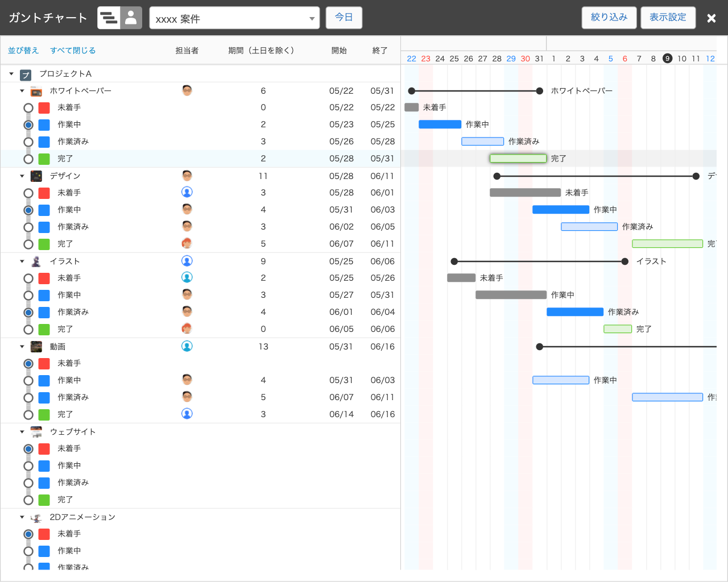Screen dimensions: 728x582
Task: Select 作業中 radio button under イラスト
Action: tap(28, 296)
